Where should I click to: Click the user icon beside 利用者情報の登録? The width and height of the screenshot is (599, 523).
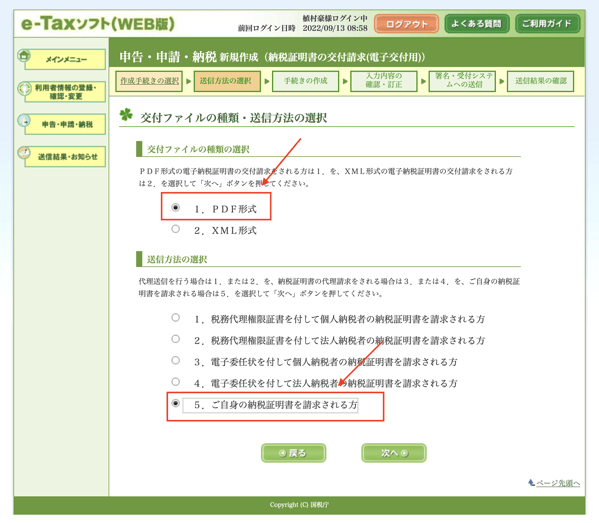(24, 89)
